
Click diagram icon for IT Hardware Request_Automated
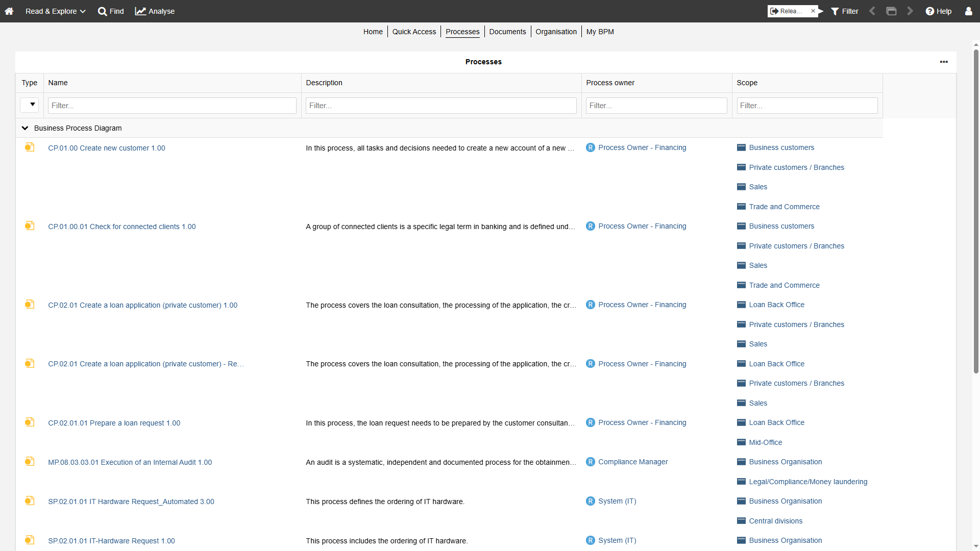point(30,501)
